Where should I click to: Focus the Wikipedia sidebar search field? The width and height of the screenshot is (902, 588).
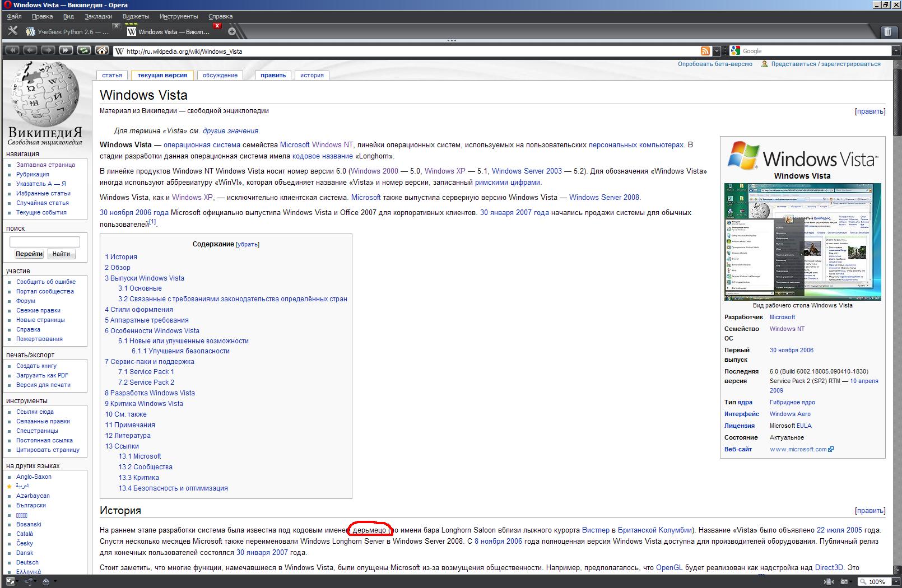tap(45, 241)
